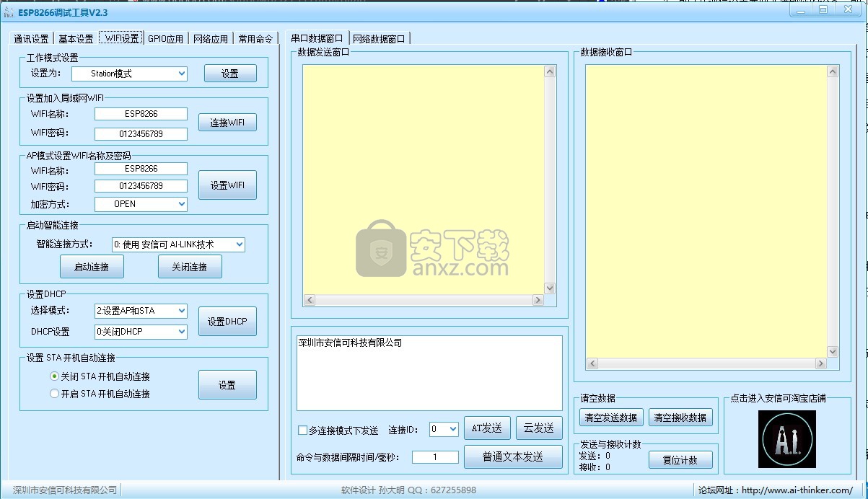Screen dimensions: 868x499
Task: Click the AP mode WIFI名称 field
Action: pyautogui.click(x=141, y=169)
